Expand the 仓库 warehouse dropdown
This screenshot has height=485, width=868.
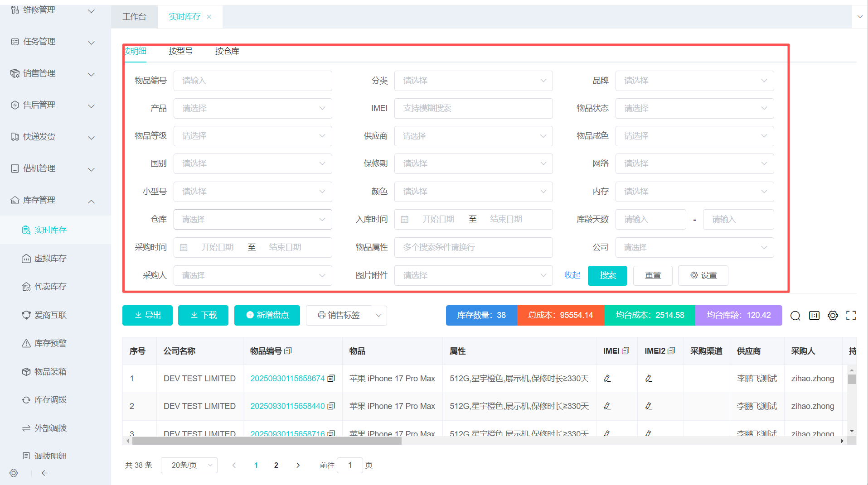coord(252,219)
